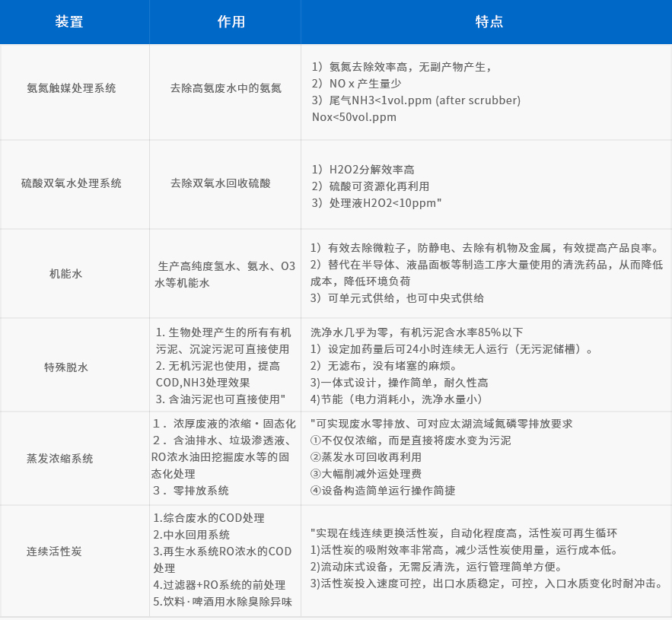Click the 作用 column header
Viewport: 672px width, 620px height.
pos(226,22)
